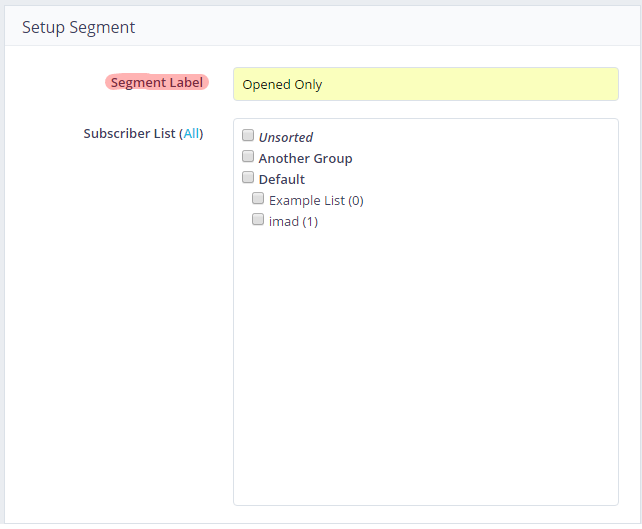The width and height of the screenshot is (642, 529).
Task: Click the highlighted Segment Label caption
Action: [x=157, y=83]
